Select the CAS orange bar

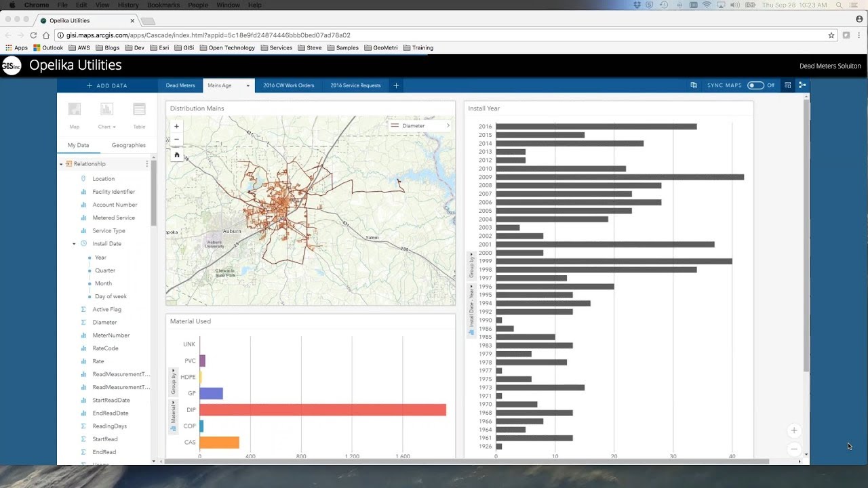[219, 442]
